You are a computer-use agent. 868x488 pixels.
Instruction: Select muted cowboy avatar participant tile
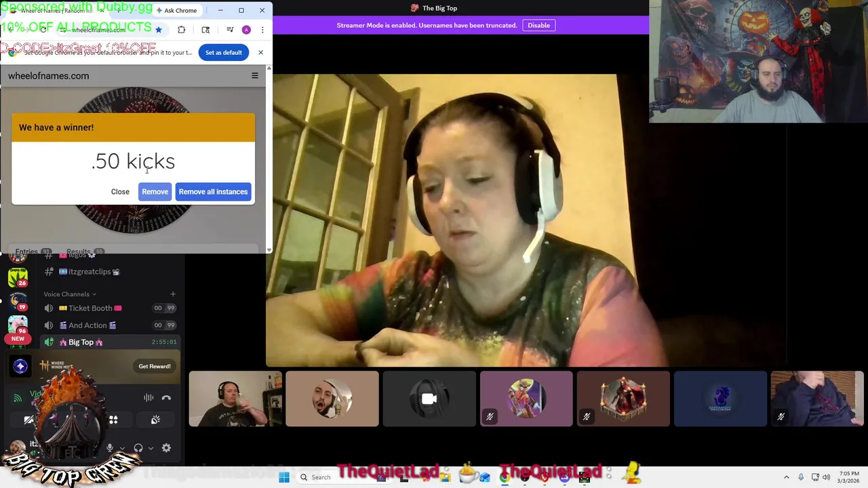coord(526,399)
